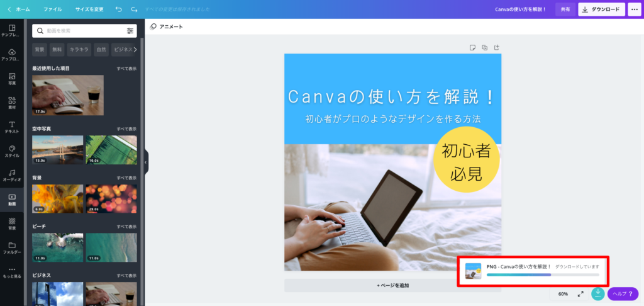Click the title Canvaの使い方を解説！ on canvas
Viewport: 644px width, 306px height.
point(392,98)
